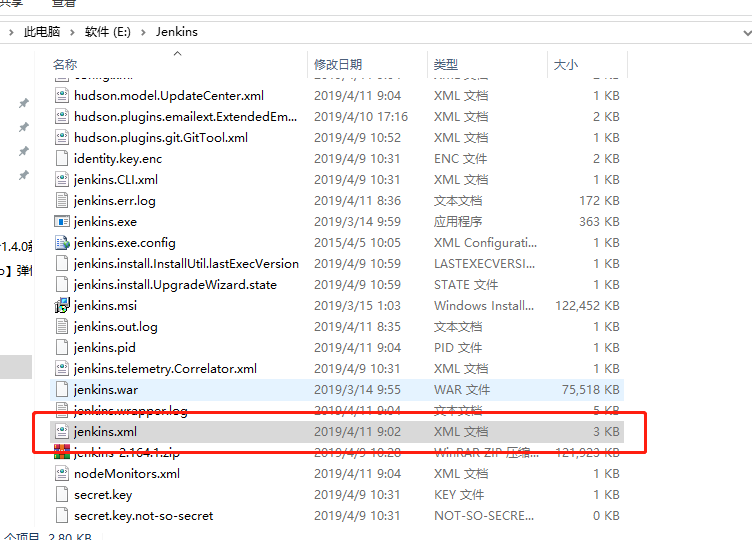This screenshot has height=540, width=752.
Task: Click the second pin icon in quick access
Action: [x=24, y=127]
